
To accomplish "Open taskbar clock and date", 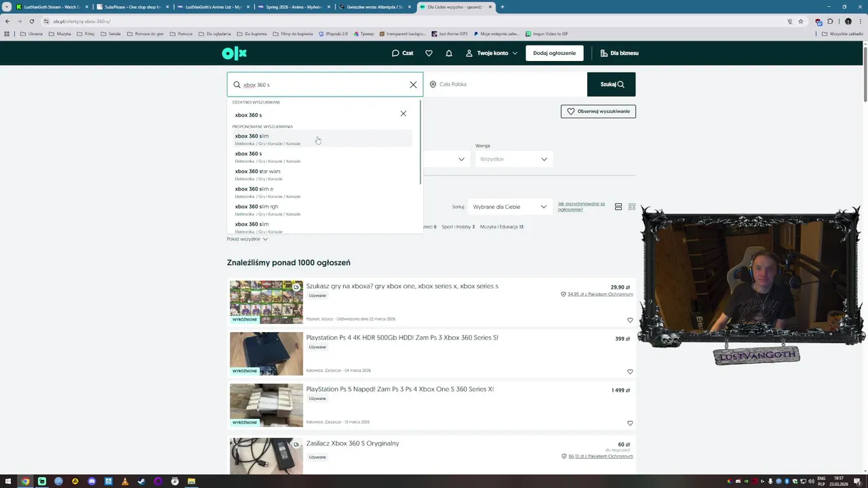I will (x=839, y=481).
